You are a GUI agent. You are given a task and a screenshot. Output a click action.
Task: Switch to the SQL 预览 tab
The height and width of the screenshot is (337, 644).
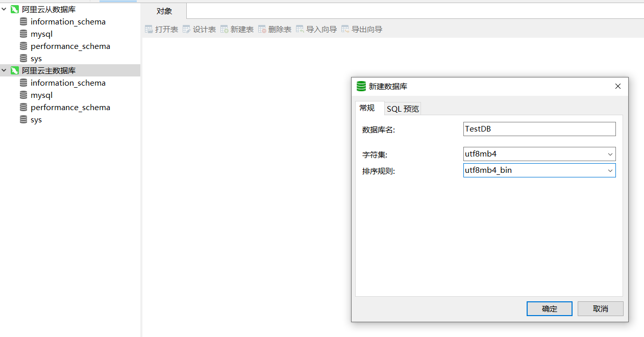pyautogui.click(x=403, y=108)
